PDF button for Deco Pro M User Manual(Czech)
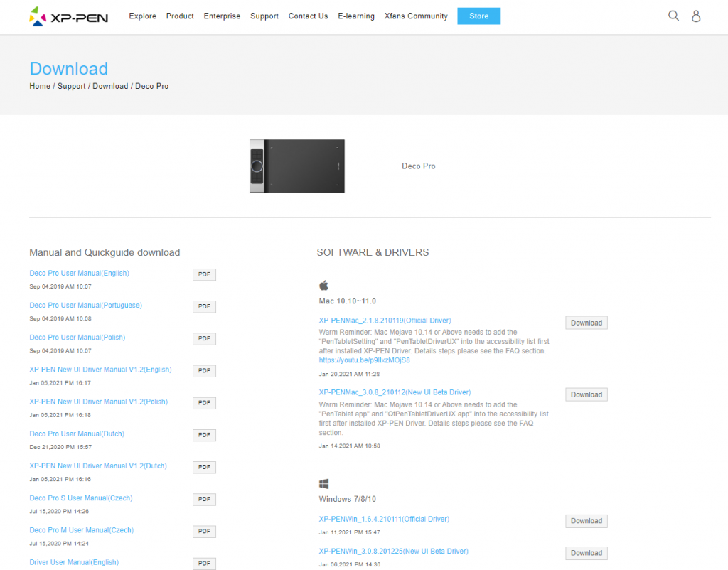 click(x=204, y=531)
